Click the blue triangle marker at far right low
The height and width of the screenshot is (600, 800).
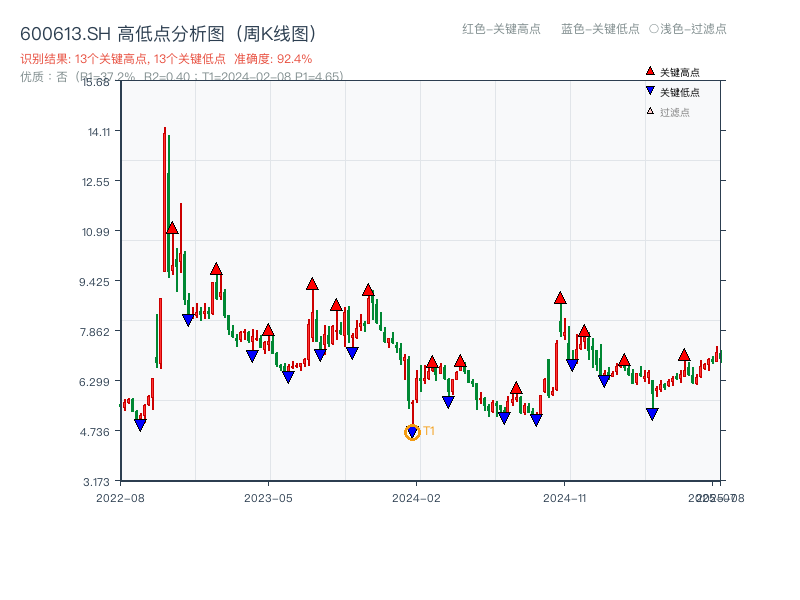click(x=653, y=412)
